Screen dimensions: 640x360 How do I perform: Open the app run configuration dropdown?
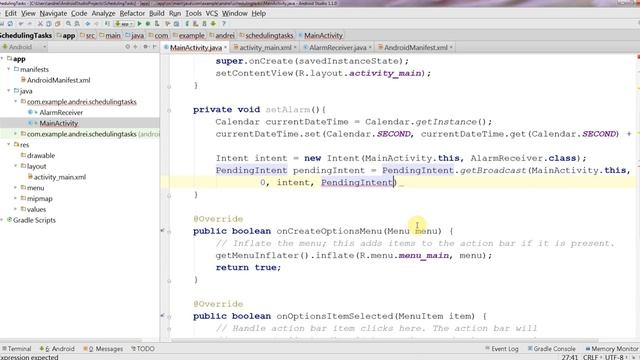[x=124, y=24]
